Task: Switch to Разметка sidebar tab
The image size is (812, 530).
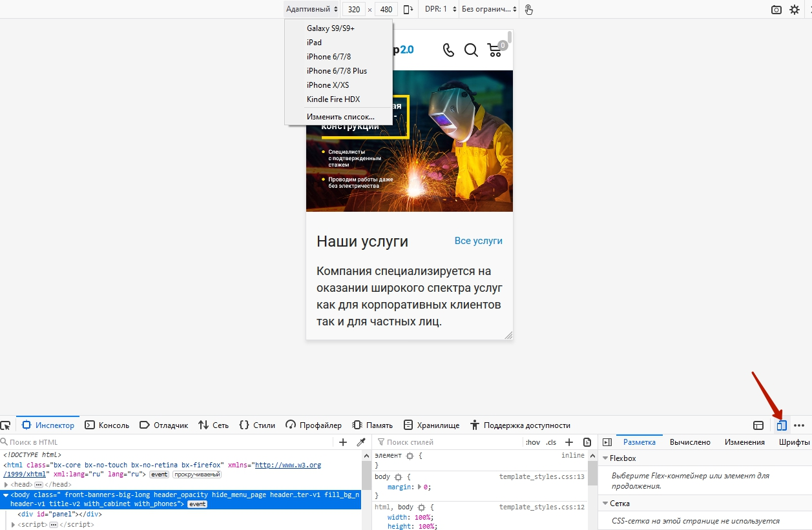Action: click(639, 442)
